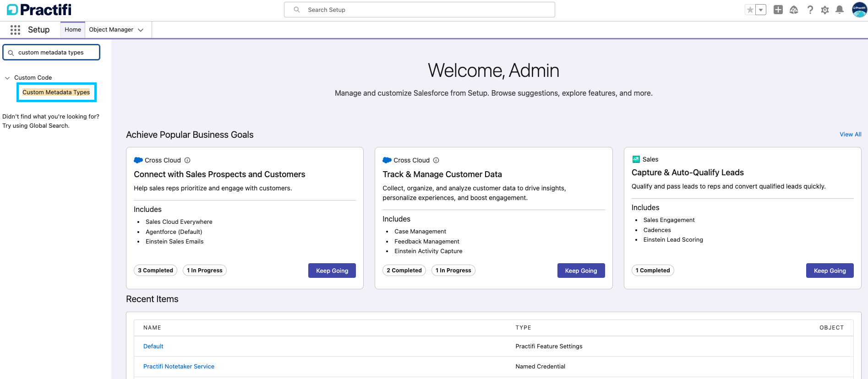Viewport: 868px width, 379px height.
Task: Click the magnifier icon in Search Setup
Action: (297, 10)
